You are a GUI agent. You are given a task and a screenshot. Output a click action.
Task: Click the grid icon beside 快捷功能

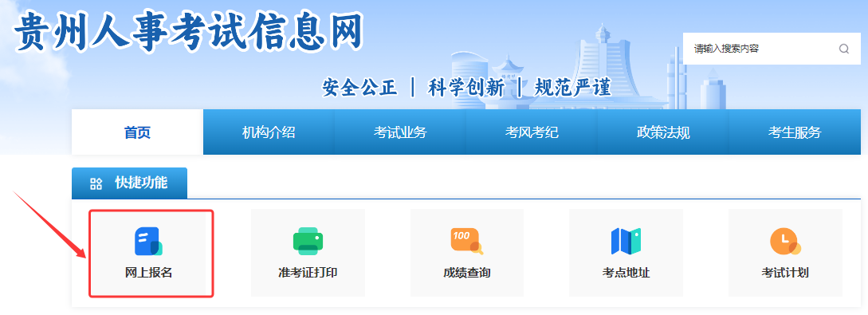click(96, 183)
